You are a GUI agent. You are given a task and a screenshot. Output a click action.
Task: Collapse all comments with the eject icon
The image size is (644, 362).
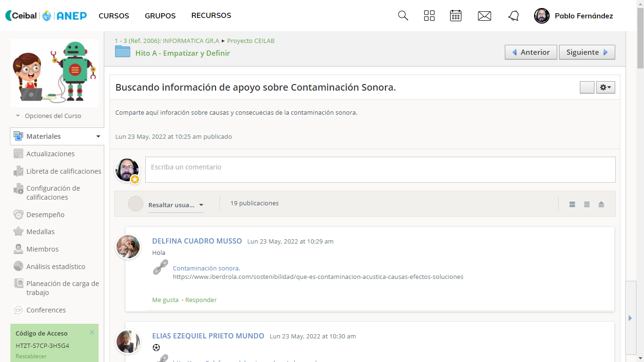tap(601, 204)
